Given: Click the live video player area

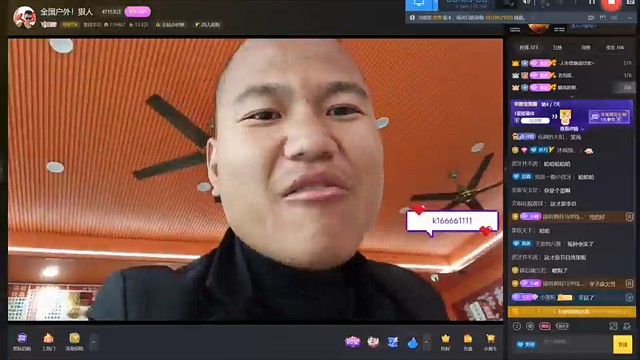Looking at the screenshot, I should click(256, 180).
